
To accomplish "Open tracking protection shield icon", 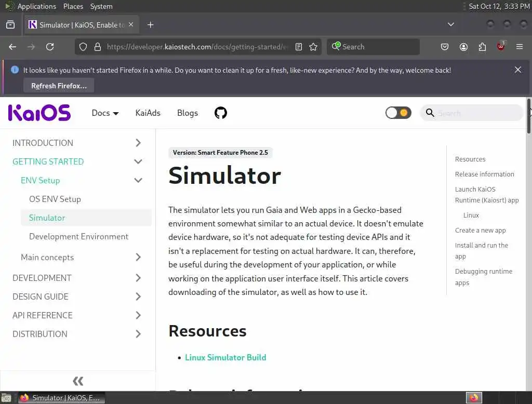I will (83, 47).
